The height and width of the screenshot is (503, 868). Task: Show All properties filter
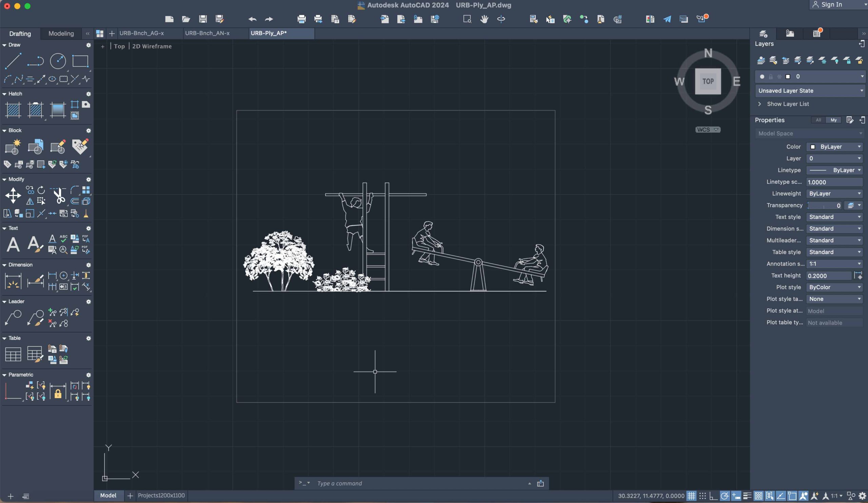(x=818, y=120)
